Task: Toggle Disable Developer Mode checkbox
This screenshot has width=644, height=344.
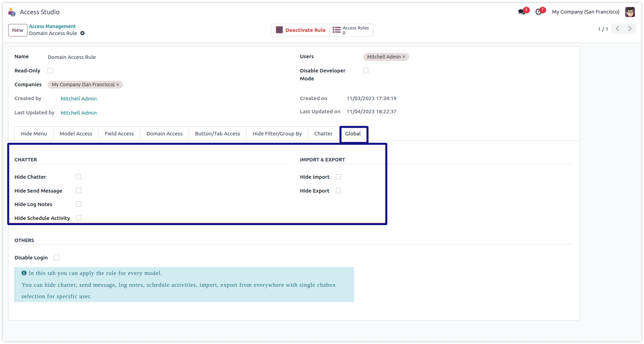Action: click(x=366, y=71)
